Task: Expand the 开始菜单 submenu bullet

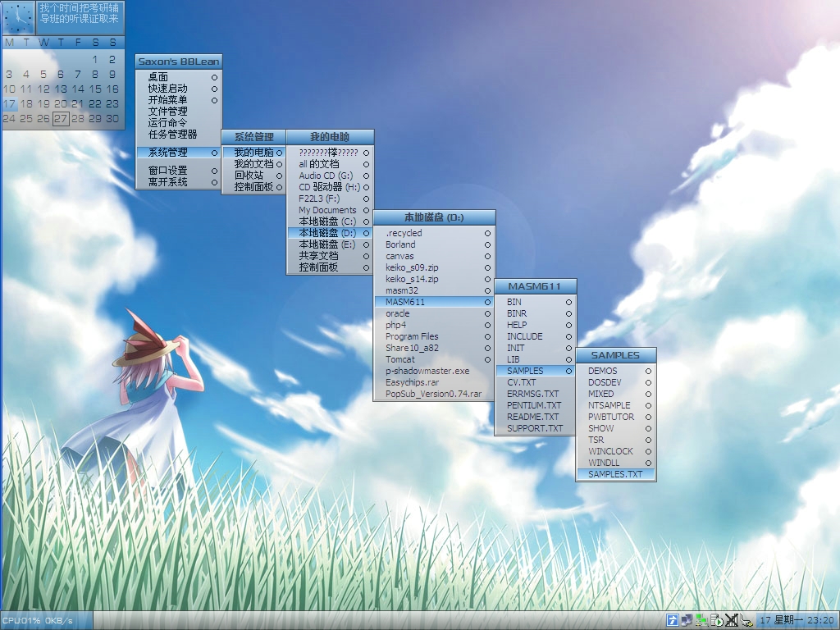Action: 214,100
